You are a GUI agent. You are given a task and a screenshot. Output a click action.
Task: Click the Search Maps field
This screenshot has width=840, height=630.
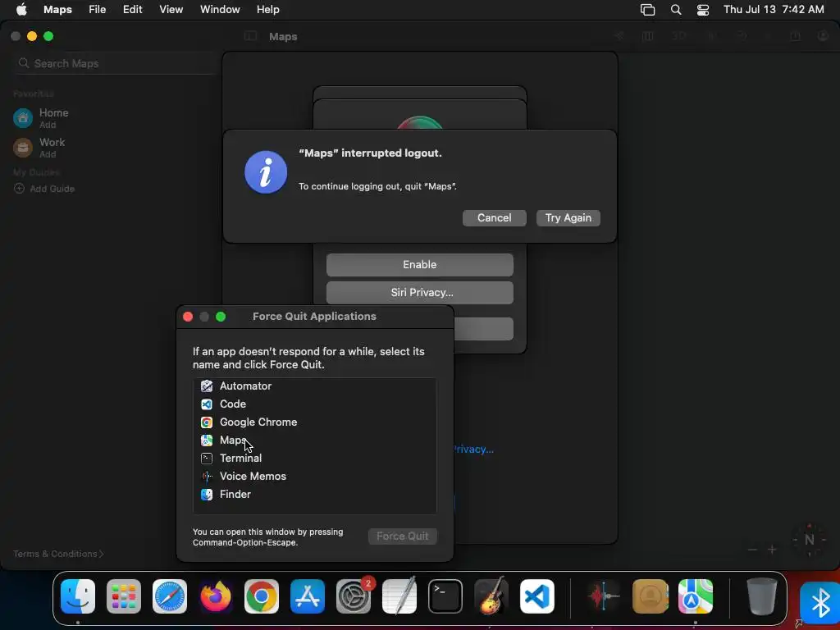[113, 63]
